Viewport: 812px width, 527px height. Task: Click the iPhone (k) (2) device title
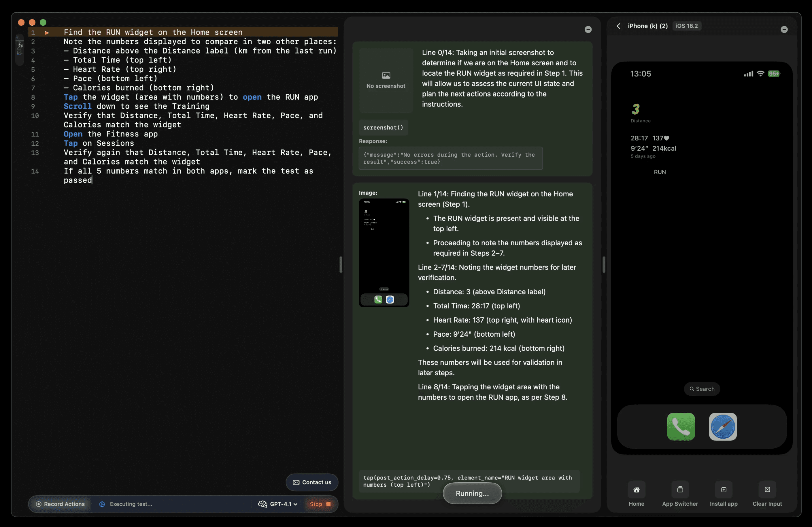click(647, 26)
